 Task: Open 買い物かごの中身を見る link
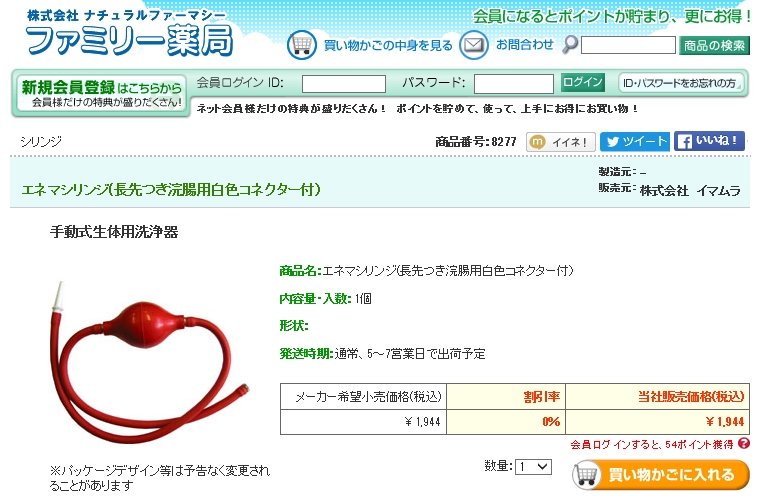pyautogui.click(x=388, y=46)
